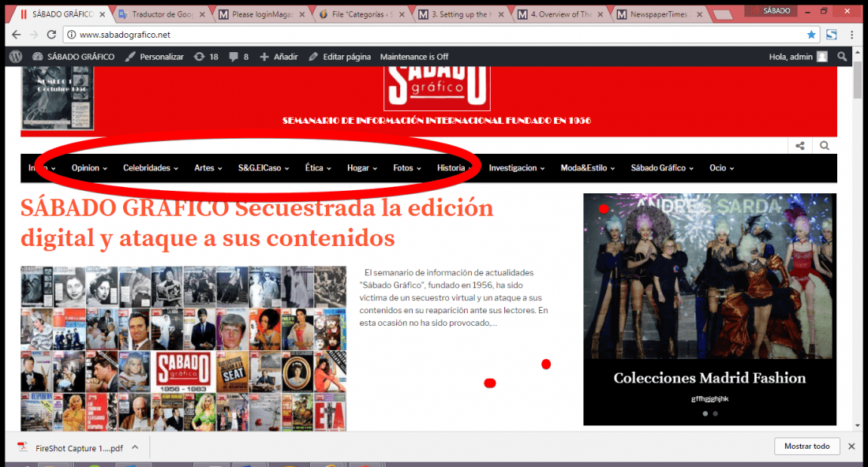Expand the Celebridades menu
This screenshot has height=467, width=868.
point(151,168)
